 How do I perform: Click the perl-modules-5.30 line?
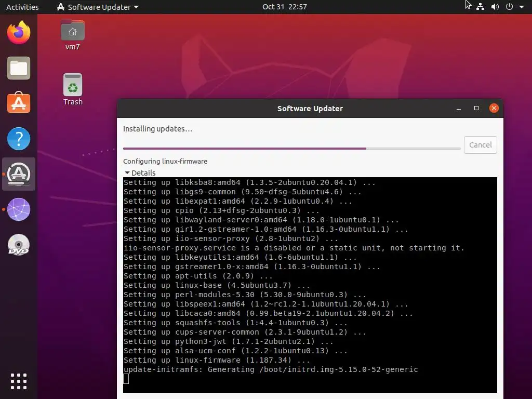[245, 295]
